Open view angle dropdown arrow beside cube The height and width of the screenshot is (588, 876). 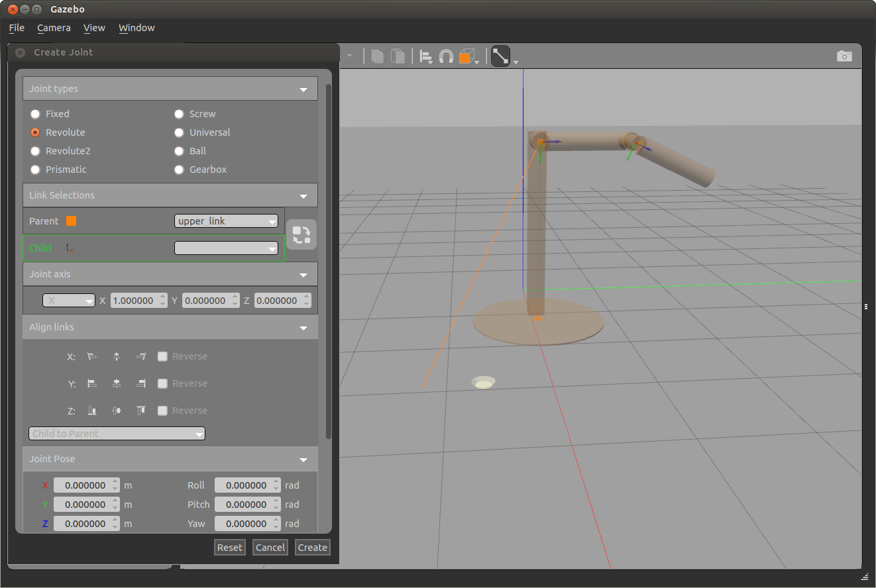477,63
